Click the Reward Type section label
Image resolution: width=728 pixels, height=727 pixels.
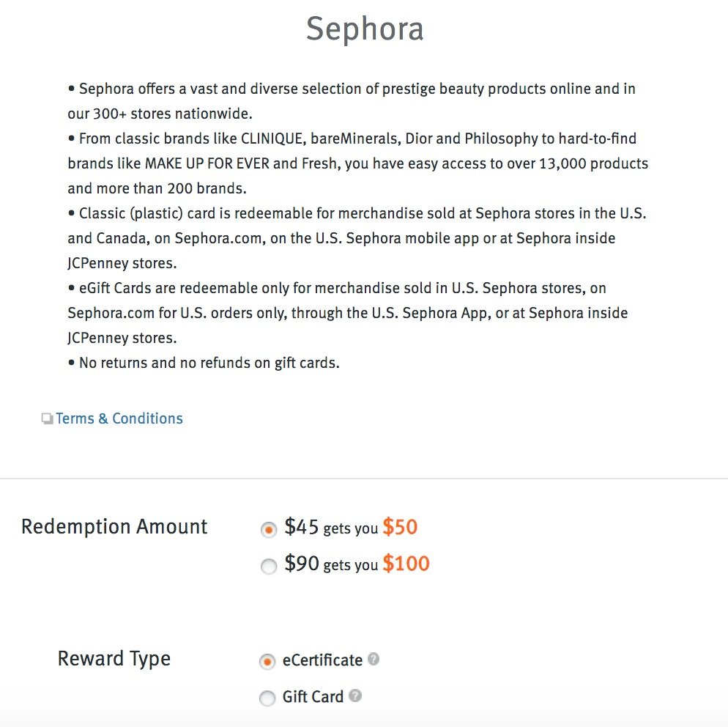coord(114,659)
